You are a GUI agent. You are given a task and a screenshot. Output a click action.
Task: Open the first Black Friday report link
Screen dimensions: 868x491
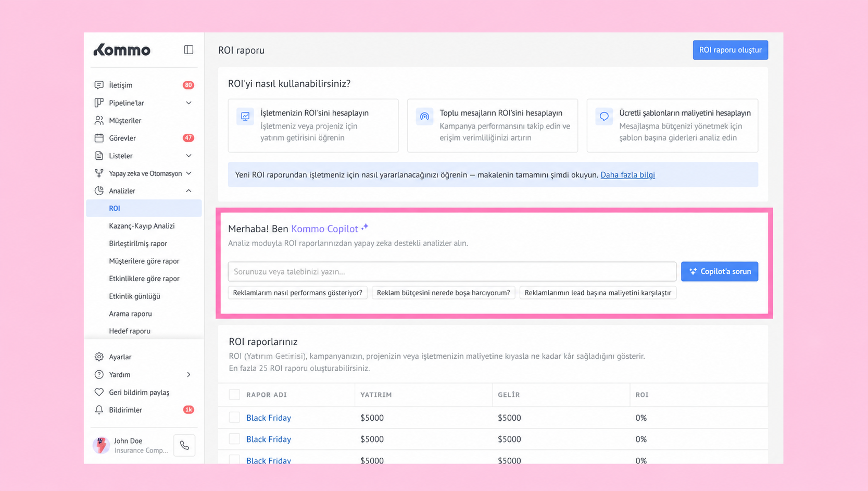[x=269, y=418]
